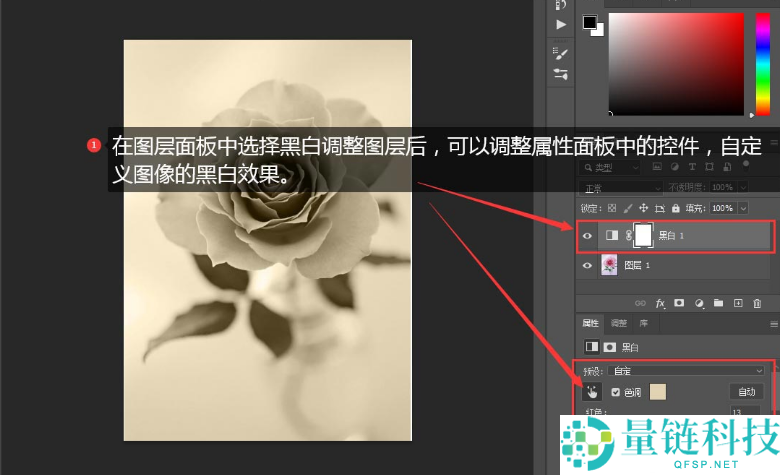Click the create new layer icon
Image resolution: width=780 pixels, height=475 pixels.
(x=737, y=302)
